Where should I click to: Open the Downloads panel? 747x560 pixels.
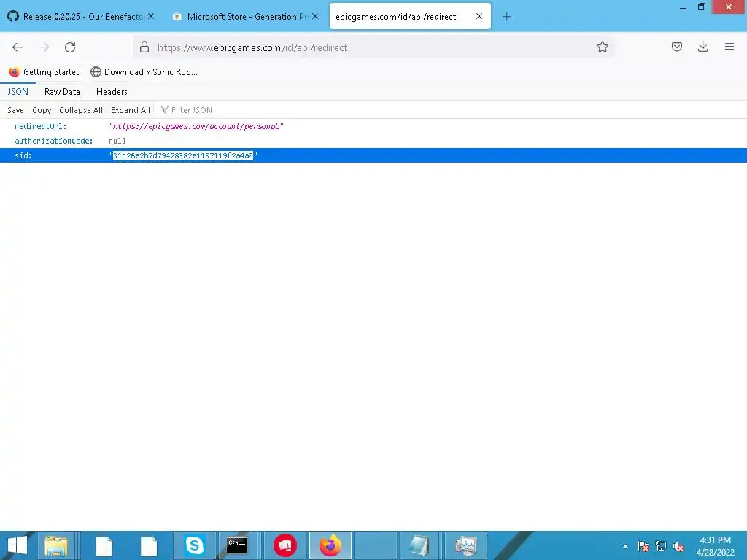tap(703, 47)
